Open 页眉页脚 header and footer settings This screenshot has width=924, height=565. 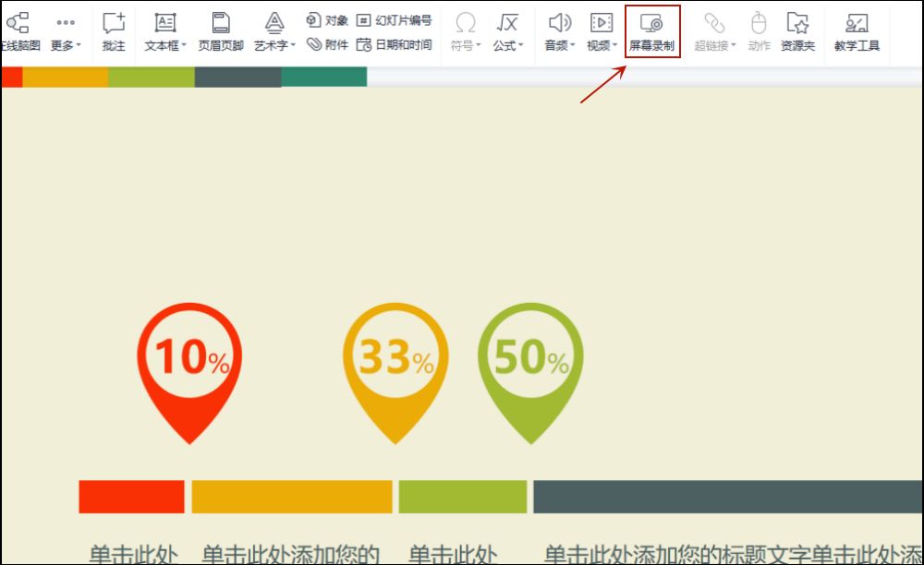pyautogui.click(x=220, y=32)
